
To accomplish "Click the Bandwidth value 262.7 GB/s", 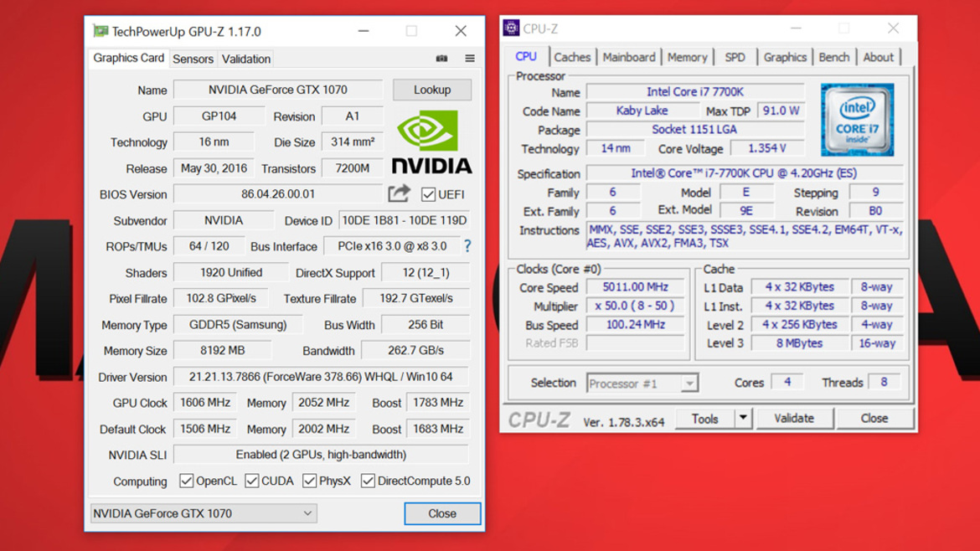I will [415, 351].
